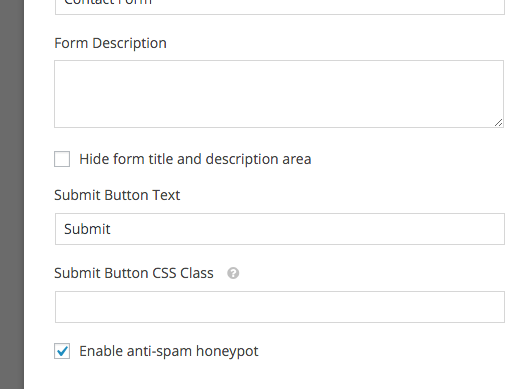The height and width of the screenshot is (389, 524).
Task: Click the dark gray sidebar strip
Action: [x=12, y=194]
